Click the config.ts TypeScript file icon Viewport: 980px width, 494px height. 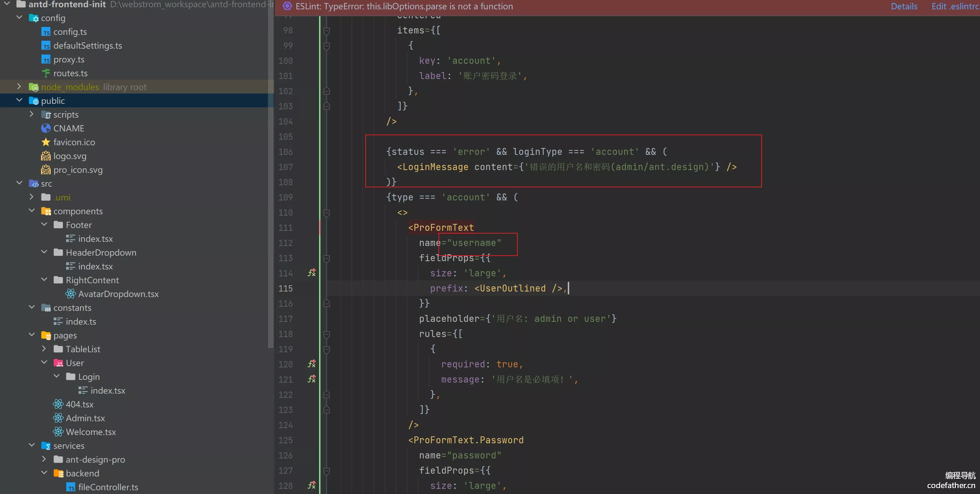click(46, 32)
